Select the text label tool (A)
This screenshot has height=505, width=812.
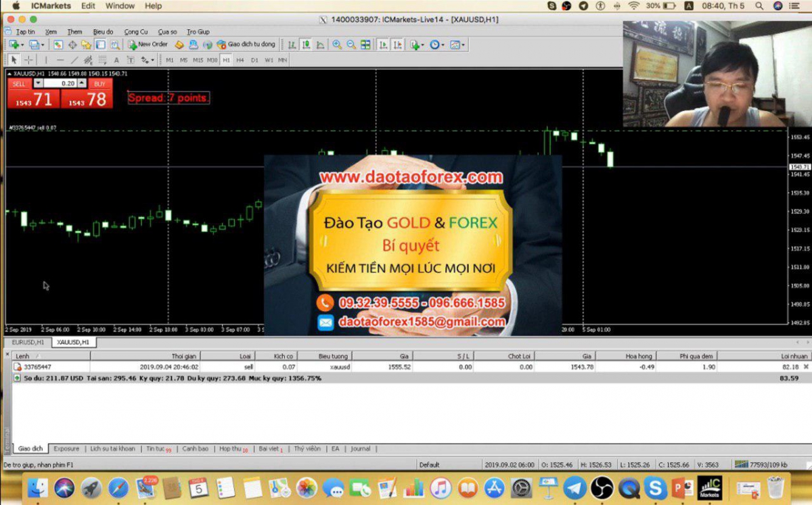coord(116,60)
